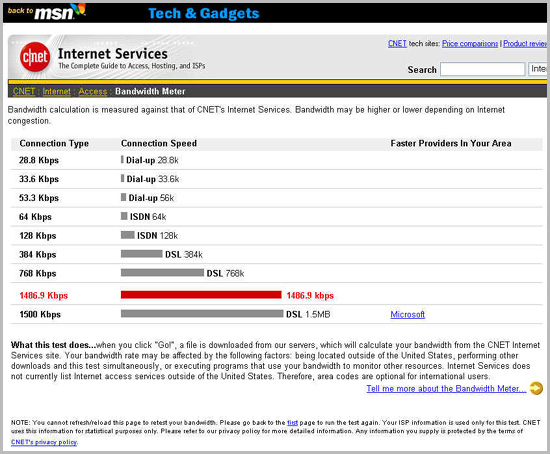
Task: Select the 'Connection Speed' column header
Action: (x=159, y=143)
